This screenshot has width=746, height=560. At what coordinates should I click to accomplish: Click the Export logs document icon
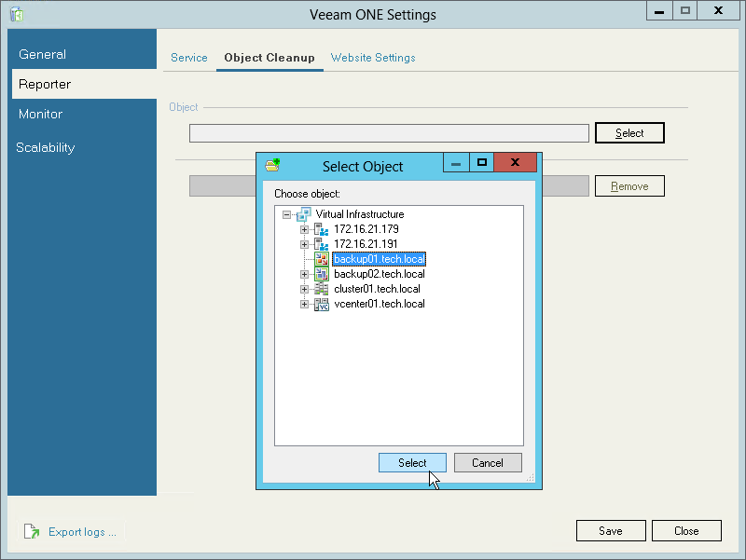pos(32,531)
